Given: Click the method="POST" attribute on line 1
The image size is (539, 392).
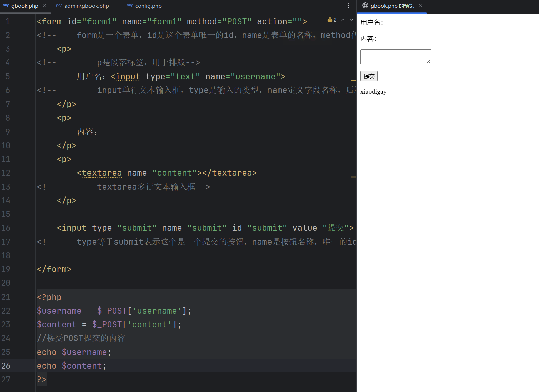Looking at the screenshot, I should 219,22.
